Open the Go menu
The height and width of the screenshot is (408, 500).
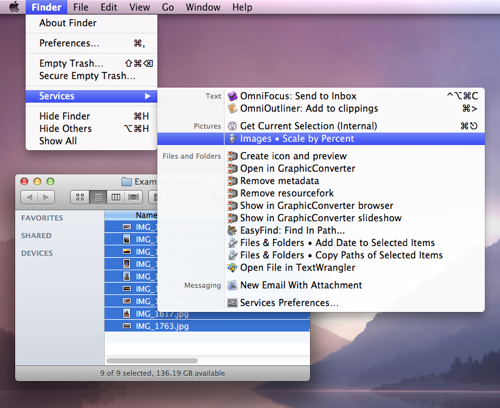tap(168, 7)
